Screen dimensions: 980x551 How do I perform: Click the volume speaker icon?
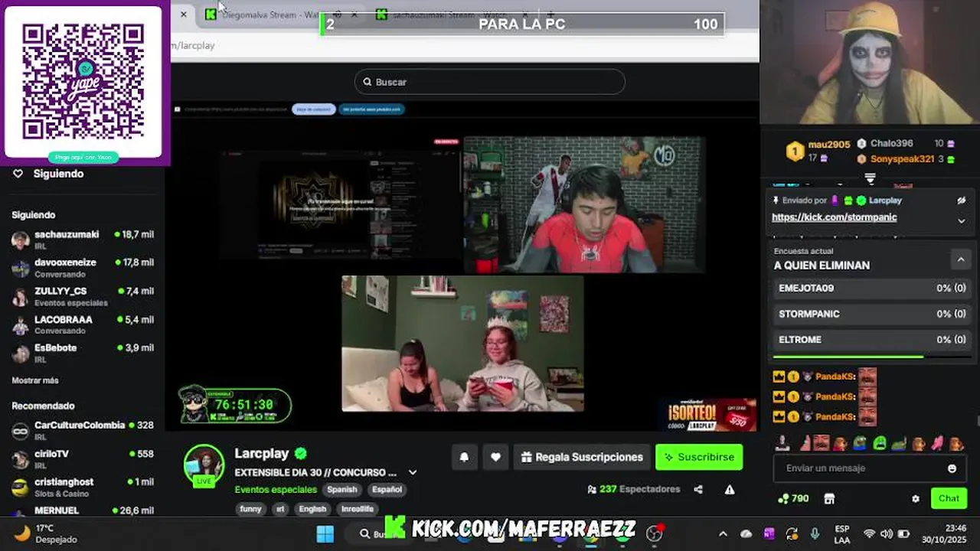[x=887, y=533]
